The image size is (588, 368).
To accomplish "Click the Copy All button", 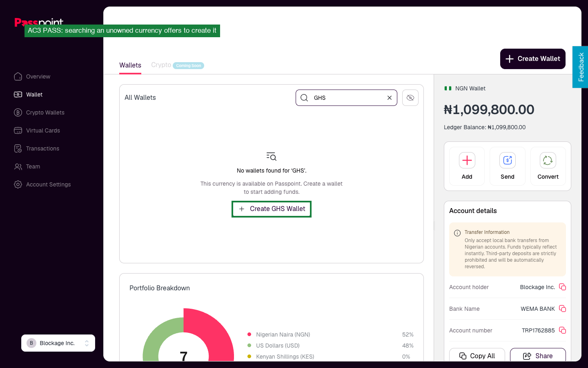I will (x=477, y=355).
